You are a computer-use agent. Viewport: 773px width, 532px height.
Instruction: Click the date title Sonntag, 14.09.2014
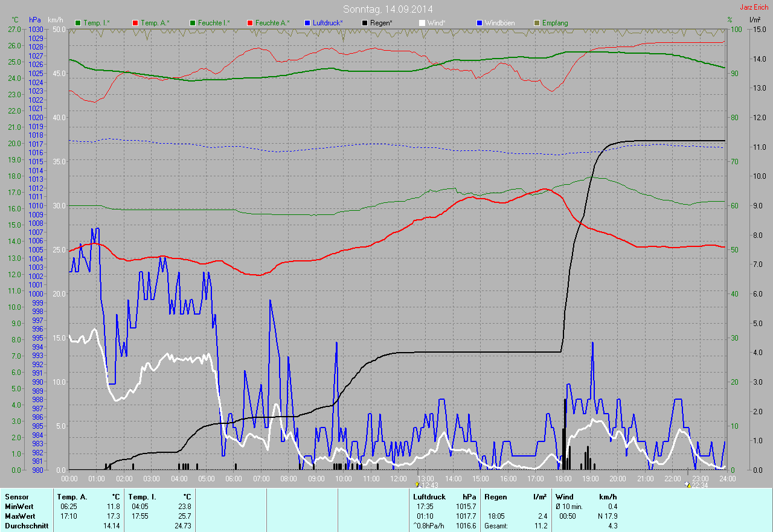coord(388,9)
